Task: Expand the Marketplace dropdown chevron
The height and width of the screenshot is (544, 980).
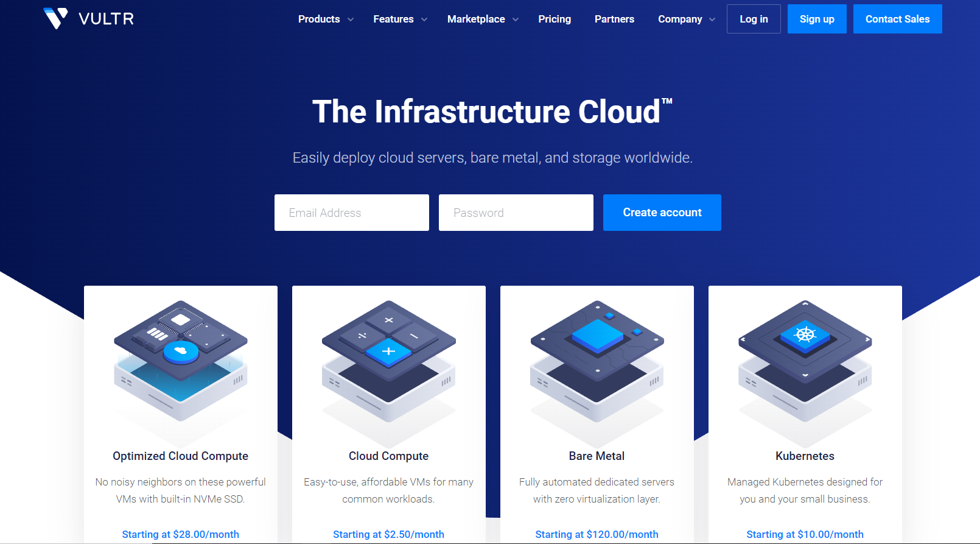Action: [x=516, y=19]
